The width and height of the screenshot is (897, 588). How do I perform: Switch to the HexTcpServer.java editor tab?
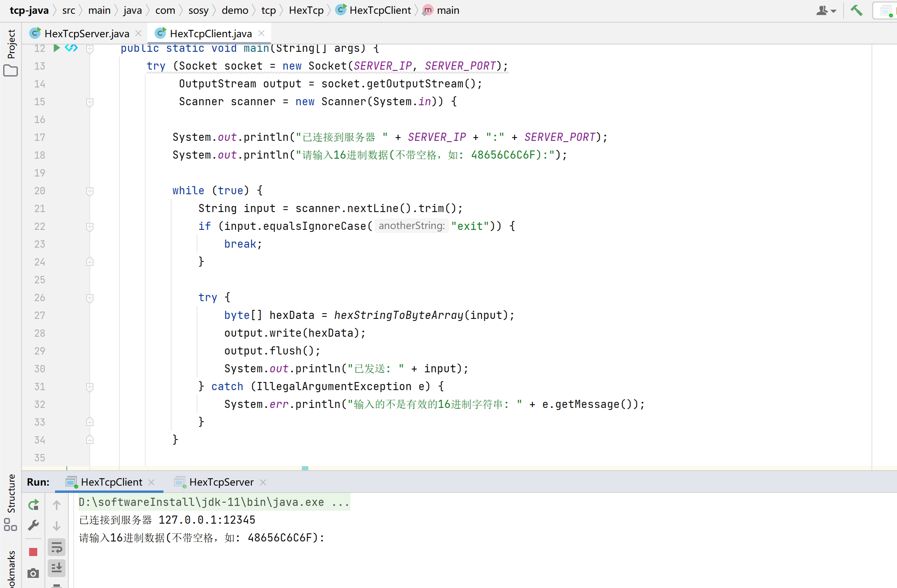coord(86,34)
